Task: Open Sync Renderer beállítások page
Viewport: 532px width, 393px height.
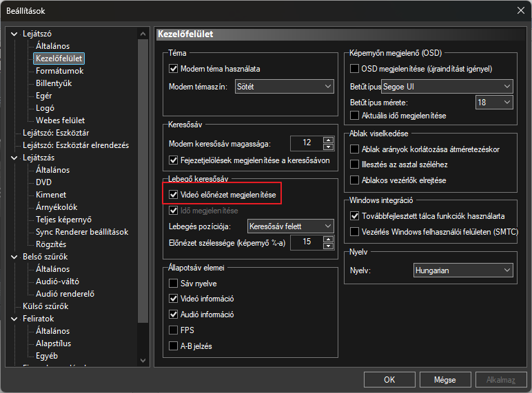Action: 82,232
